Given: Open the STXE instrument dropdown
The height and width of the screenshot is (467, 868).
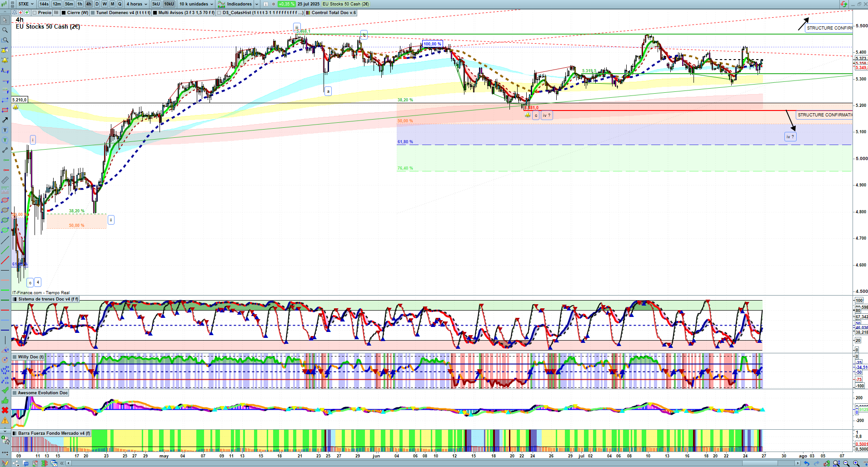Looking at the screenshot, I should (x=26, y=4).
